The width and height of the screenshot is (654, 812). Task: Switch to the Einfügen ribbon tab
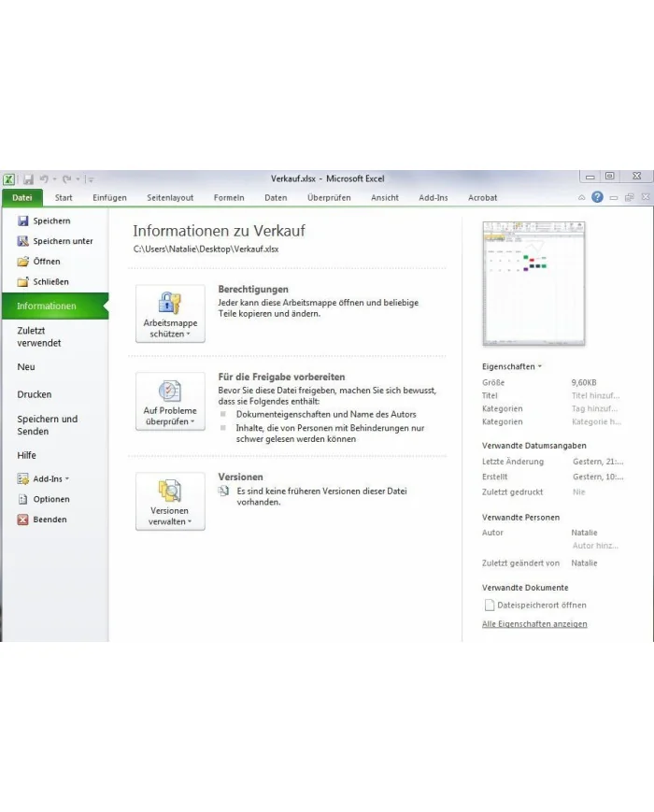(x=109, y=197)
